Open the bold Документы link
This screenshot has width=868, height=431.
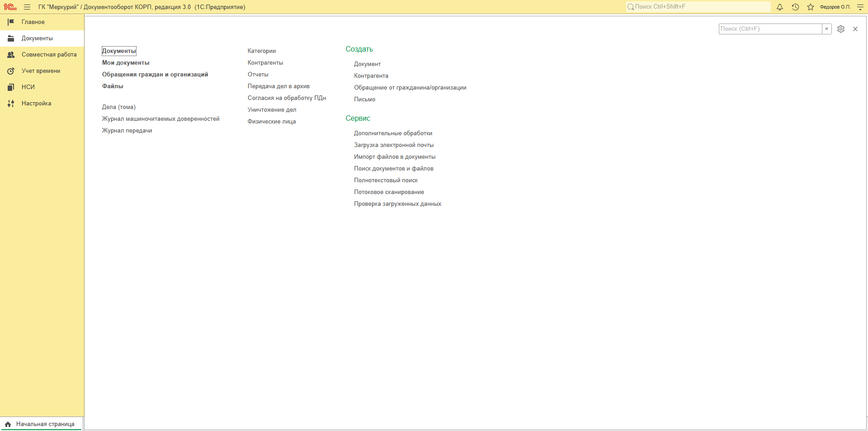click(119, 51)
